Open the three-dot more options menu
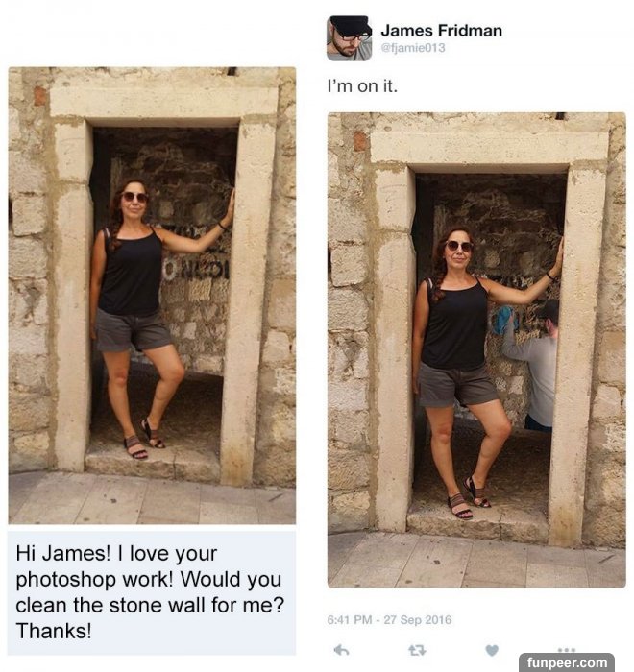 (567, 649)
